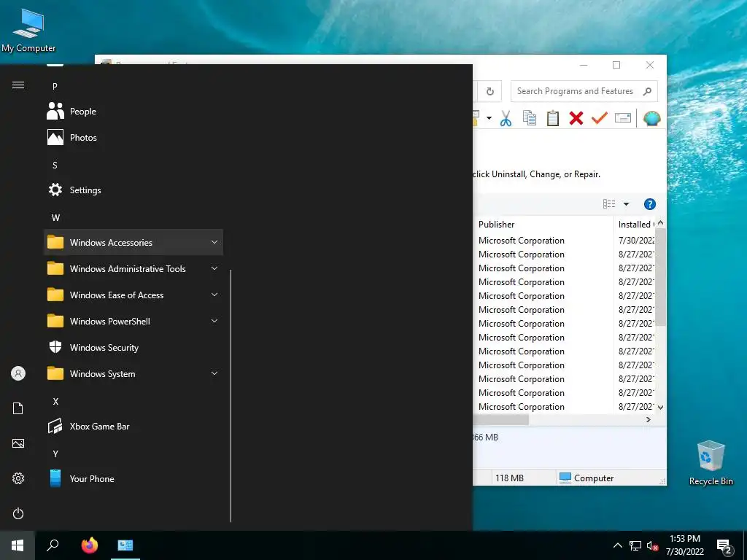
Task: Click the Paste clipboard toolbar icon
Action: [553, 118]
